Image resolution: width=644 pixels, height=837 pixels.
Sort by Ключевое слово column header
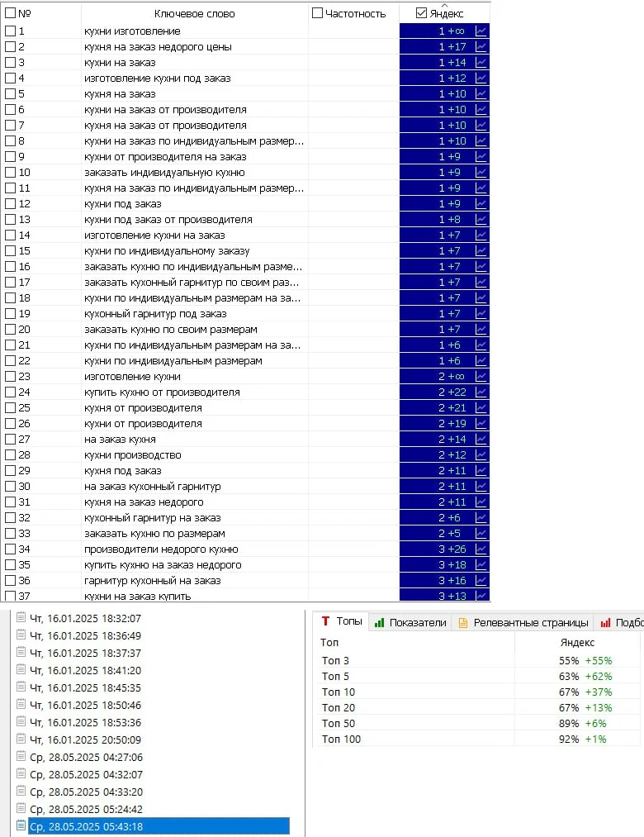[195, 14]
